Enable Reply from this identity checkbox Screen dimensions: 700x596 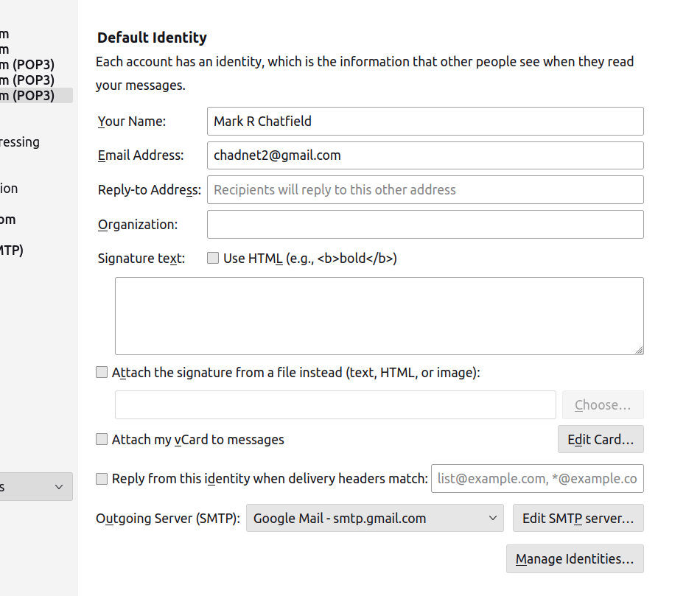[102, 479]
